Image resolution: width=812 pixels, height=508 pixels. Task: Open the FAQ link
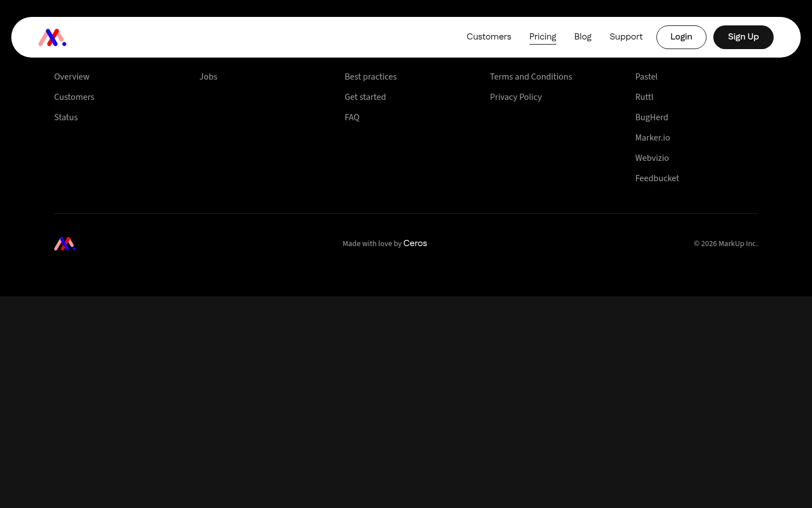point(352,117)
